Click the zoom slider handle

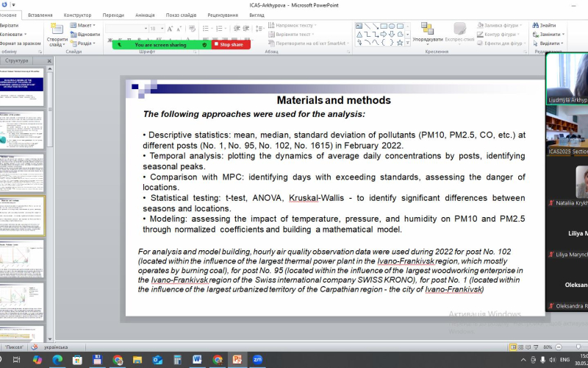[x=578, y=347]
